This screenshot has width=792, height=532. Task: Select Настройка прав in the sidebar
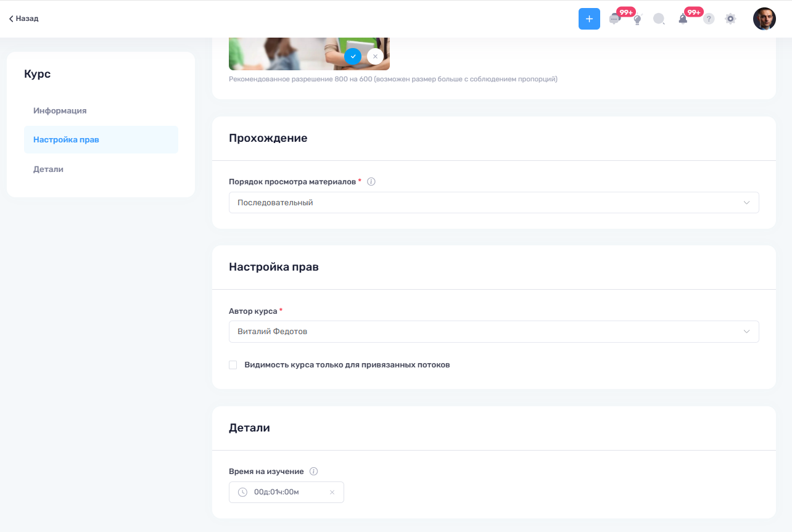click(x=66, y=140)
